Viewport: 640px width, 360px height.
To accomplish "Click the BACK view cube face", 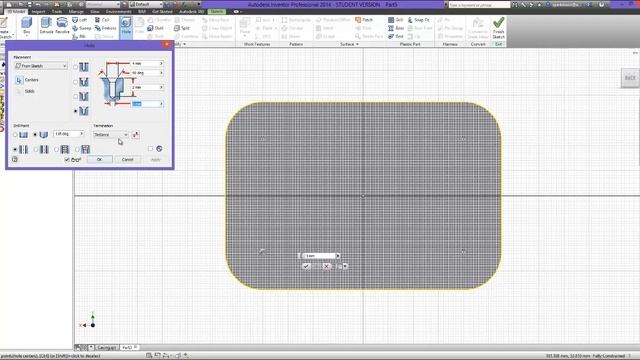I will click(630, 78).
